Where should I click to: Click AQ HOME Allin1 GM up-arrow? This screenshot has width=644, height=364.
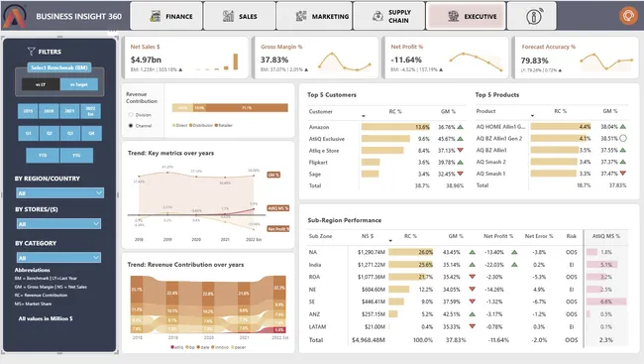click(x=623, y=127)
